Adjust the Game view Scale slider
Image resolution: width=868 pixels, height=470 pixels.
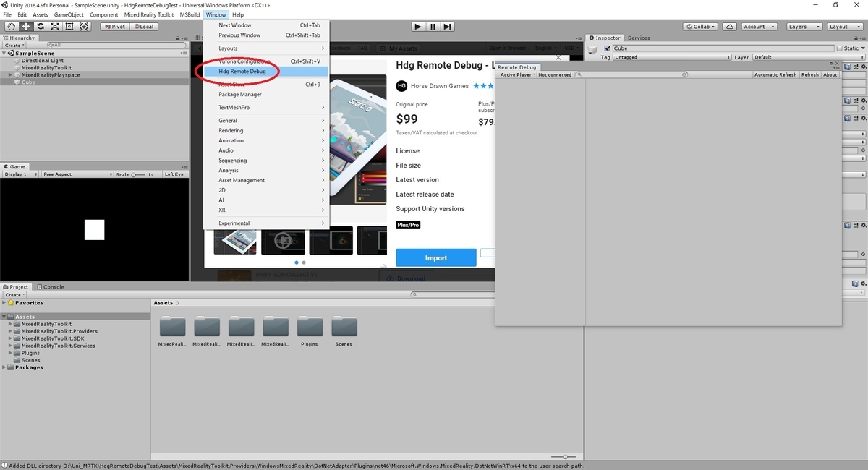138,174
